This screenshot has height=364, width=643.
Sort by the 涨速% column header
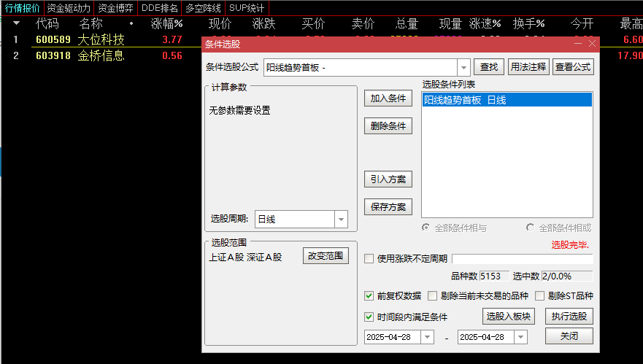485,24
